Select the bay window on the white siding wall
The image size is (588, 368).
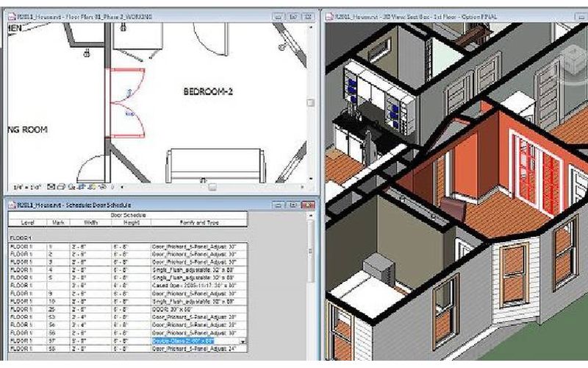click(x=514, y=276)
